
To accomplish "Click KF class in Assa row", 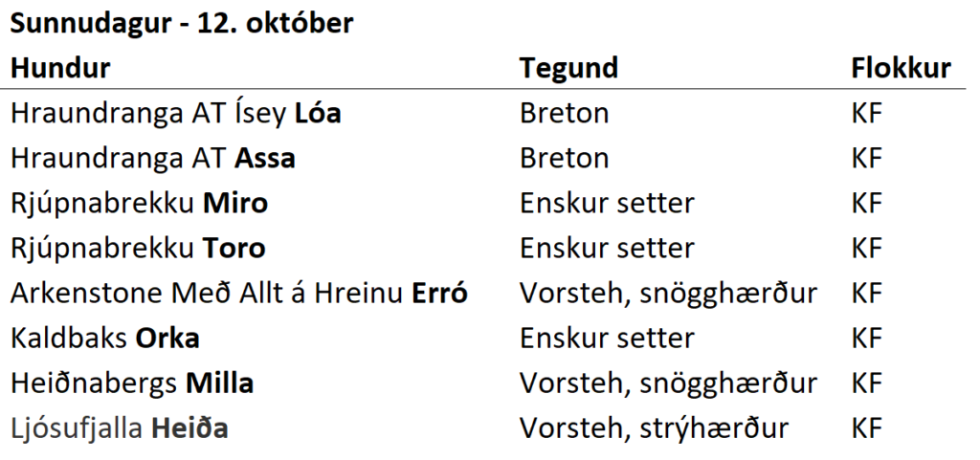I will point(866,159).
